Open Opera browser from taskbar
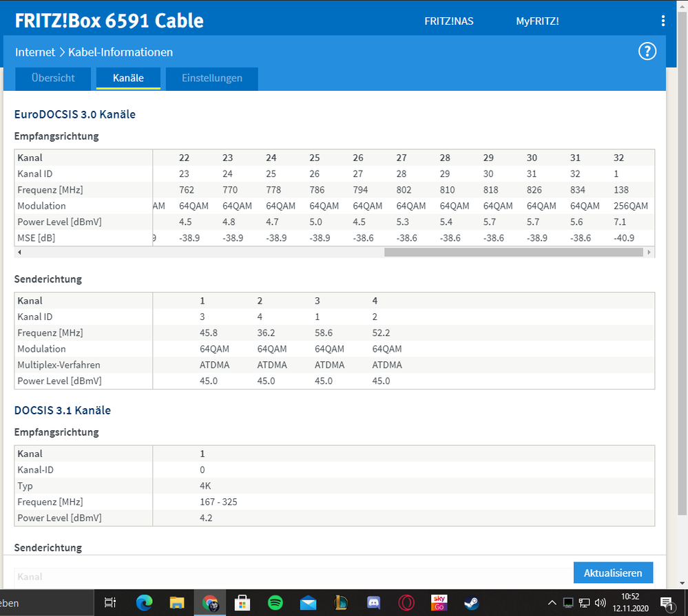The image size is (688, 616). [406, 603]
